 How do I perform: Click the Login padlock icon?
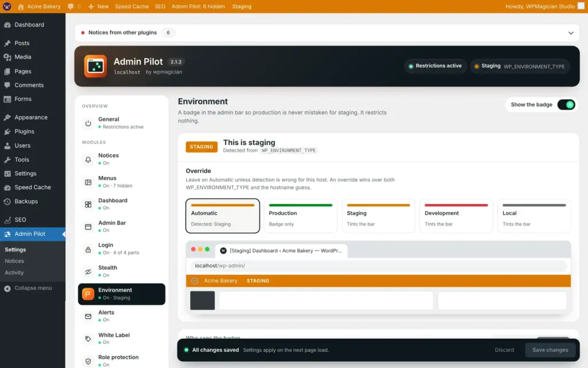pos(88,250)
